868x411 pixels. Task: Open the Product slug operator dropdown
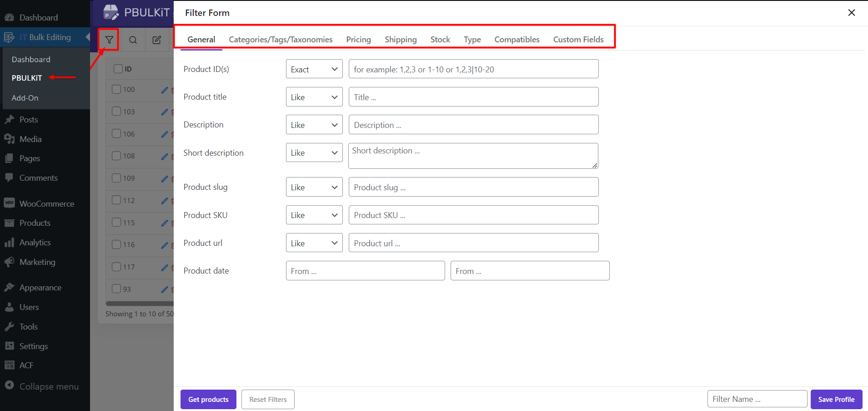point(314,187)
